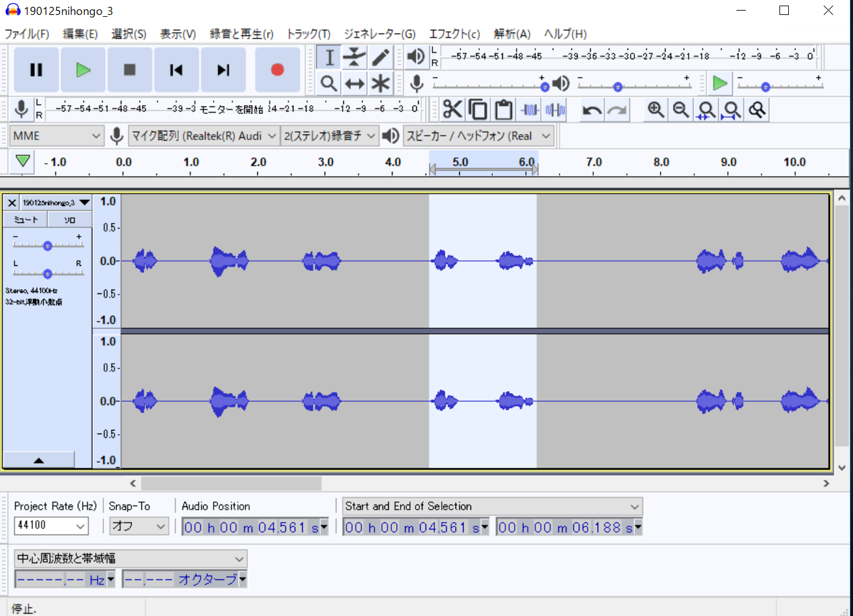Click the Play-at-Speed slider knob
The height and width of the screenshot is (616, 853).
(x=766, y=87)
